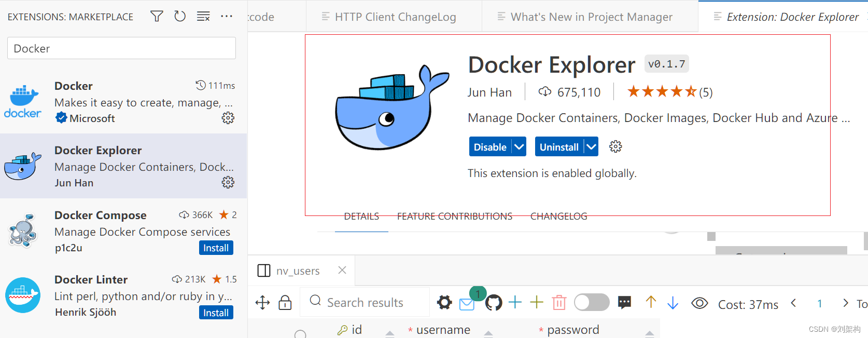
Task: Uninstall the Docker Explorer extension
Action: [x=559, y=147]
